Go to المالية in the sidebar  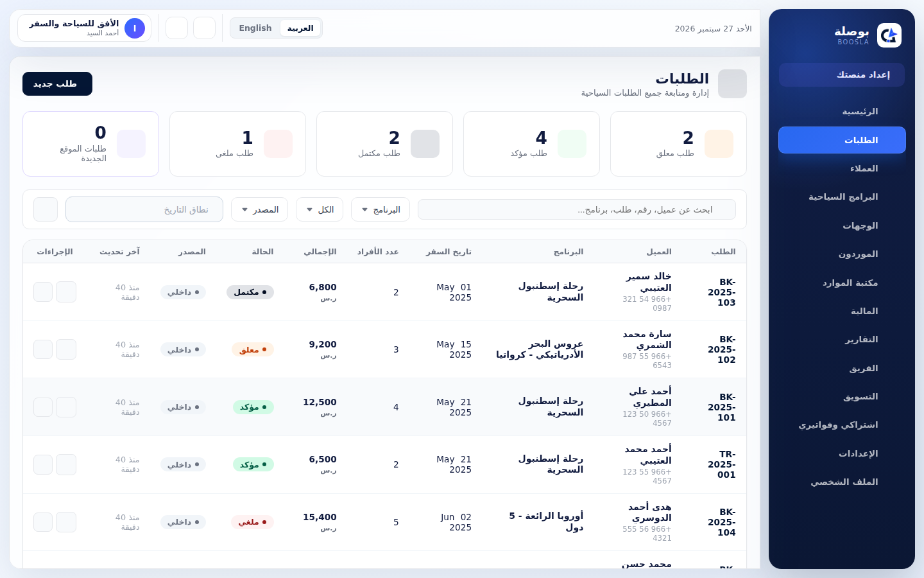coord(842,311)
